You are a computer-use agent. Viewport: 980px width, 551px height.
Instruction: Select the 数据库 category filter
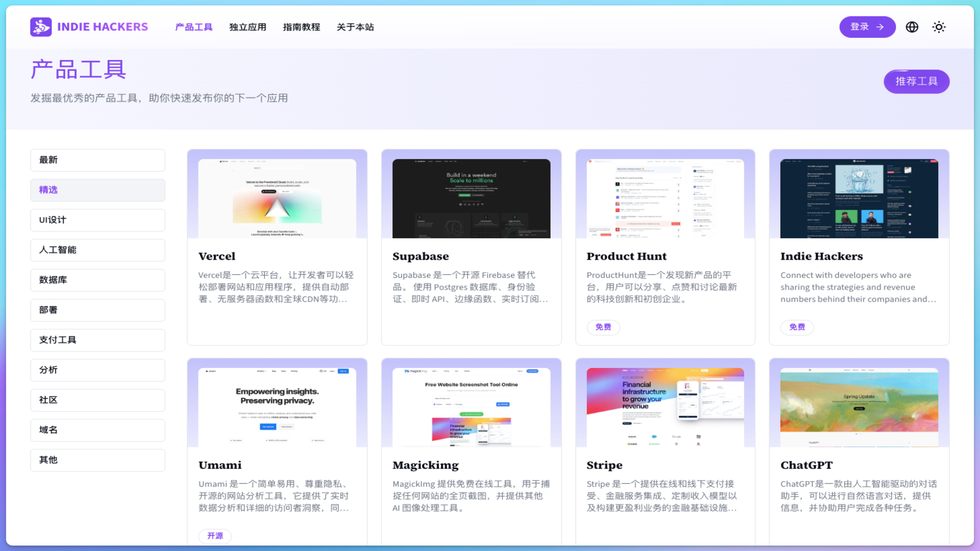point(98,280)
